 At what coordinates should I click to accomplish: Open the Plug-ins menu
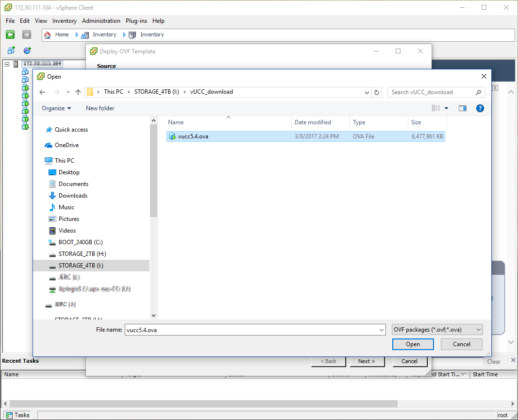point(136,21)
